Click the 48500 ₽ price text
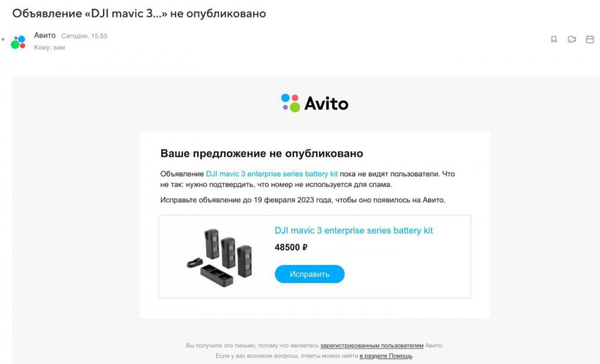600x364 pixels. tap(291, 247)
